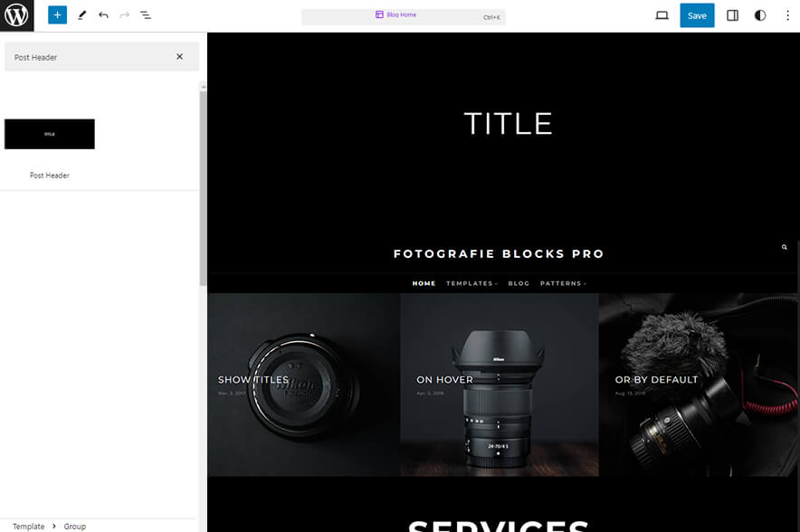The image size is (800, 532).
Task: Open the Options menu with the three dots
Action: coord(788,15)
